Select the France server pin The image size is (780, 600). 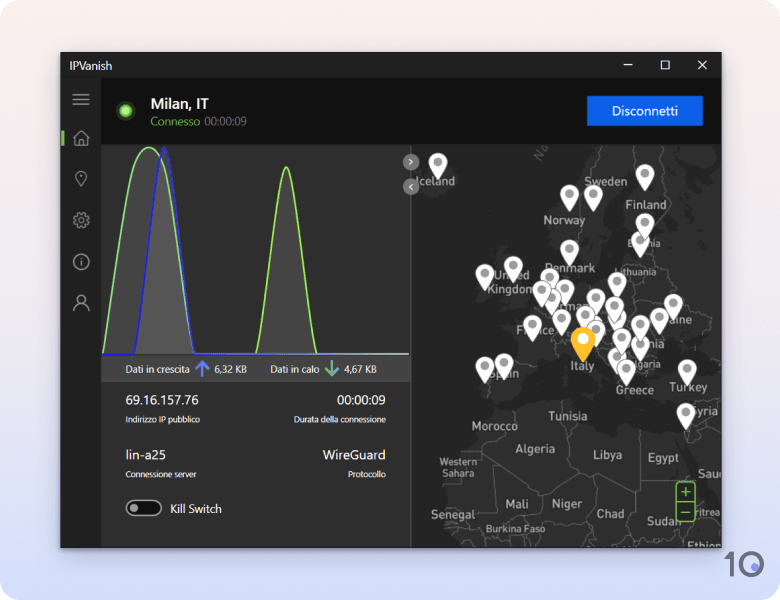click(x=532, y=328)
